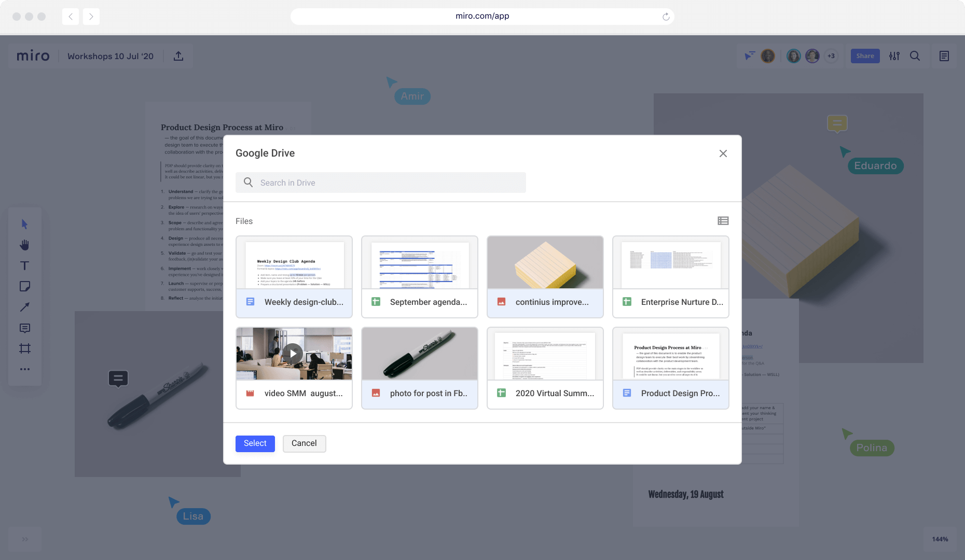Click the 144% zoom level indicator
Image resolution: width=965 pixels, height=560 pixels.
point(940,539)
